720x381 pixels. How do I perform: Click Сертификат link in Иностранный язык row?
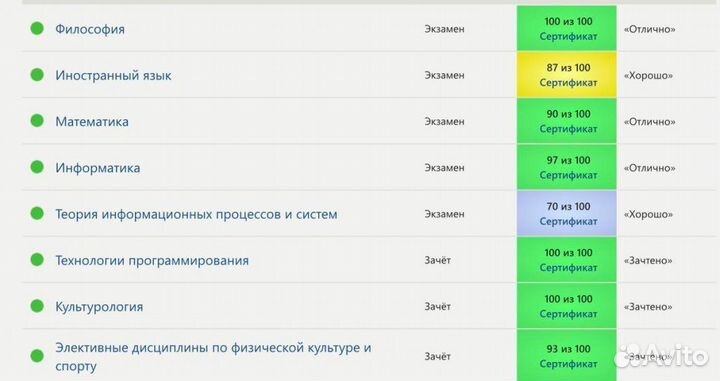point(568,83)
